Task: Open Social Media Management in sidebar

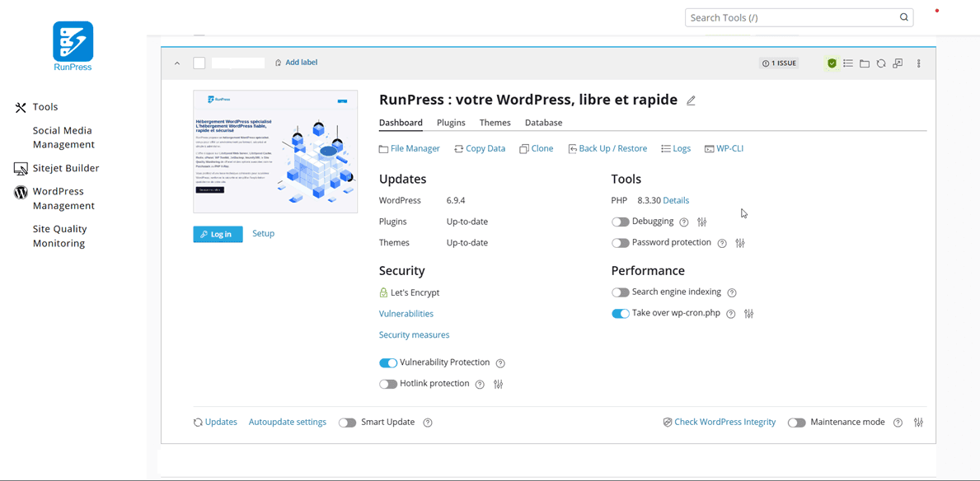Action: tap(63, 138)
